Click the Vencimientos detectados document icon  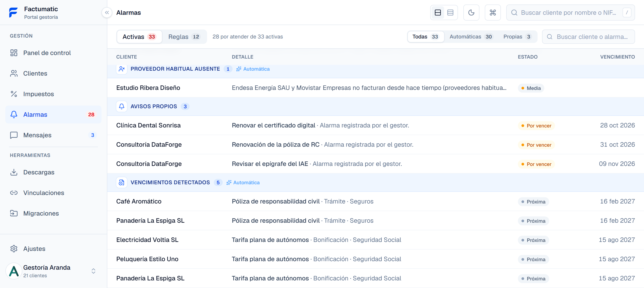(x=122, y=182)
